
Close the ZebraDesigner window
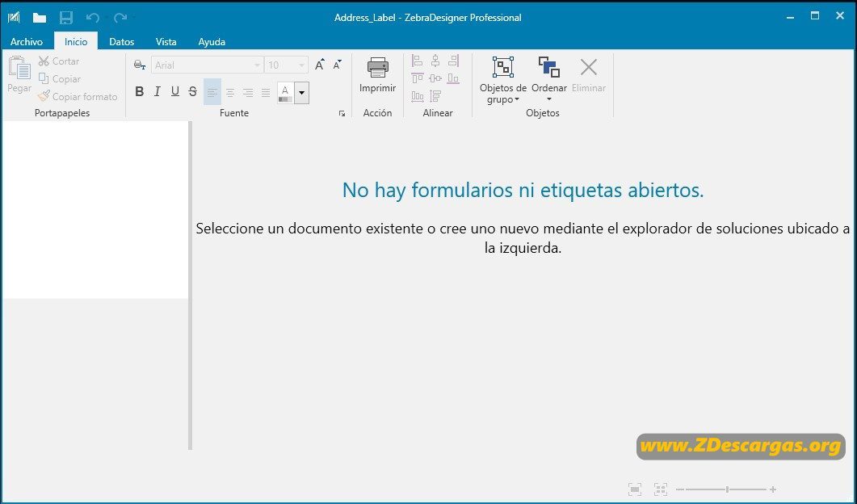point(840,16)
